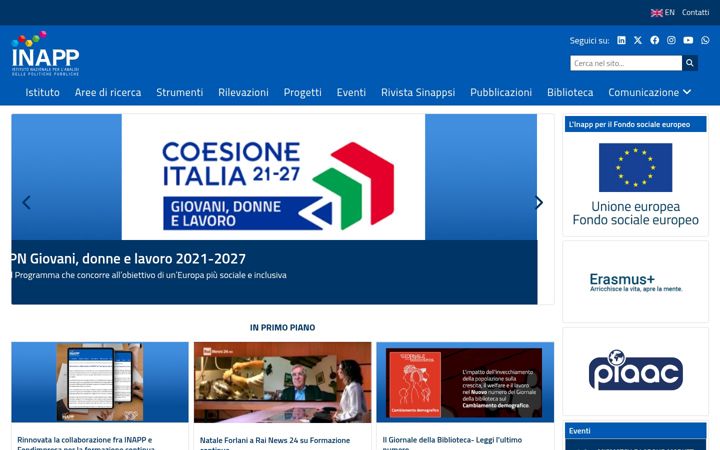
Task: Expand the Comunicazione dropdown
Action: (x=649, y=92)
